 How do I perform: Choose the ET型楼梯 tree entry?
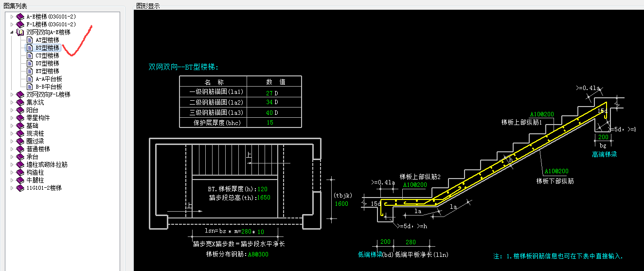click(47, 71)
